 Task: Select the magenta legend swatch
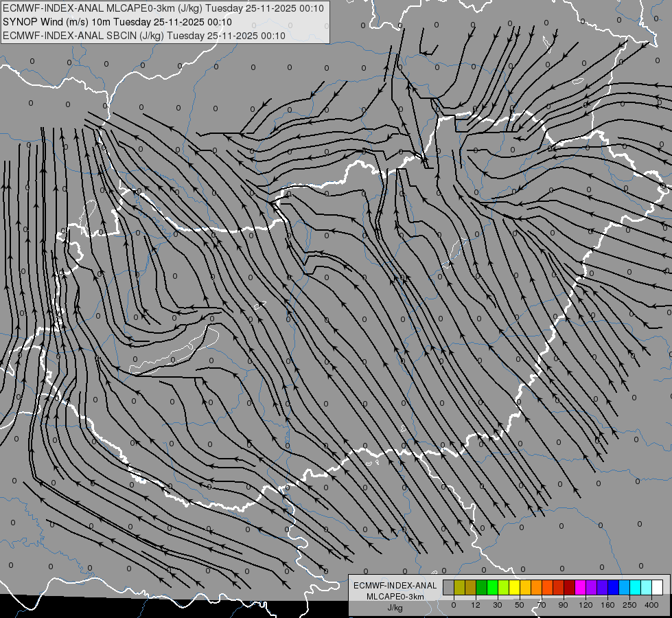580,587
